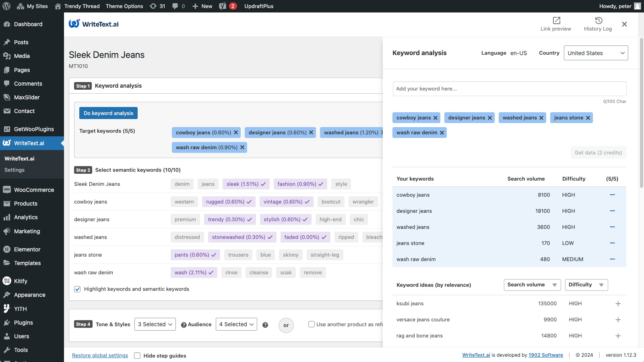
Task: Click the Add your keyword here field
Action: tap(509, 88)
